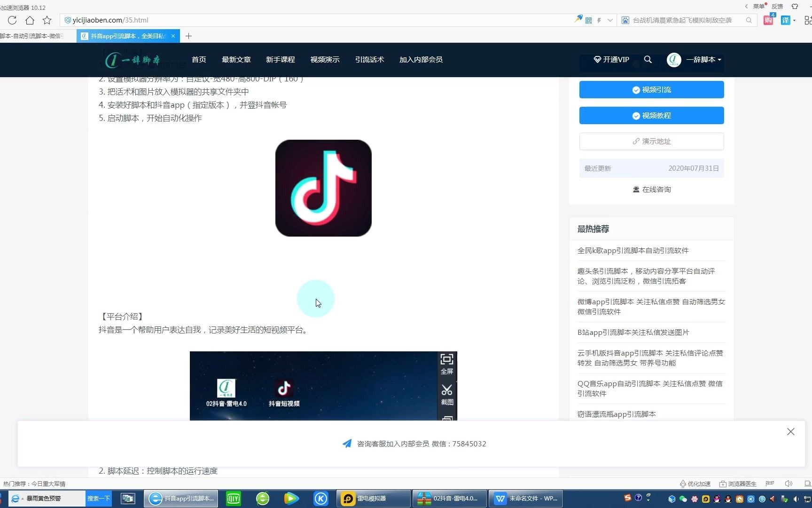
Task: Click 优化加速 in browser status bar
Action: pos(695,484)
